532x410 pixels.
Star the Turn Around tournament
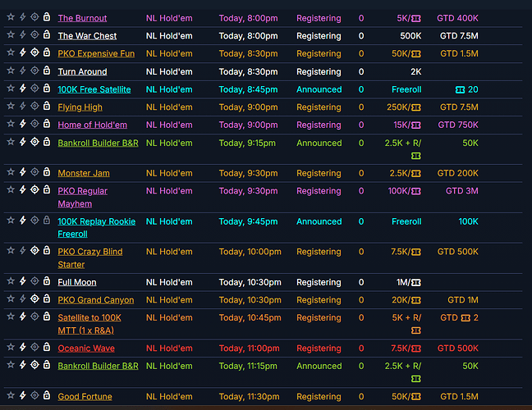tap(11, 71)
